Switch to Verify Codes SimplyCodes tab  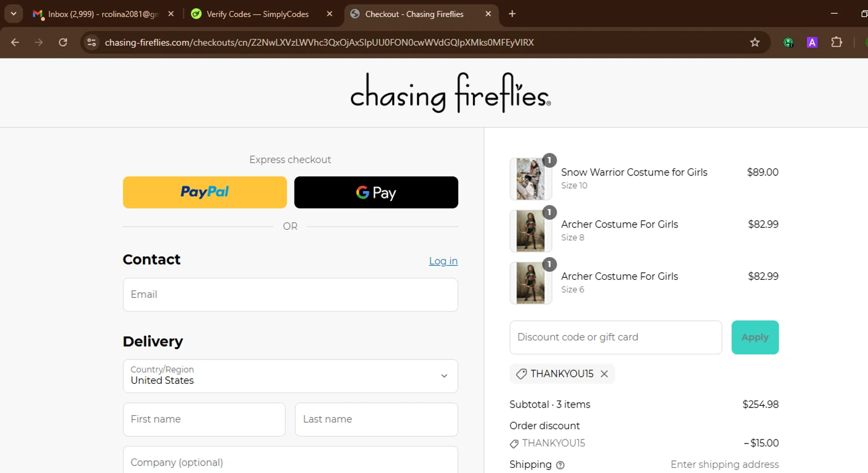(258, 14)
